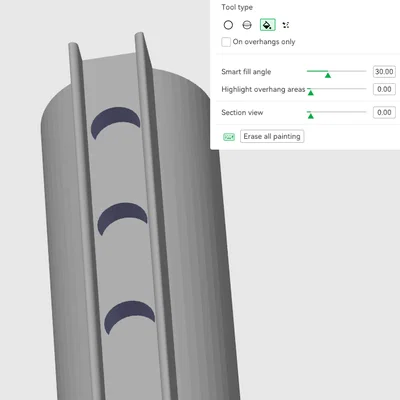Edit the Highlight overhang areas value field

[x=384, y=89]
